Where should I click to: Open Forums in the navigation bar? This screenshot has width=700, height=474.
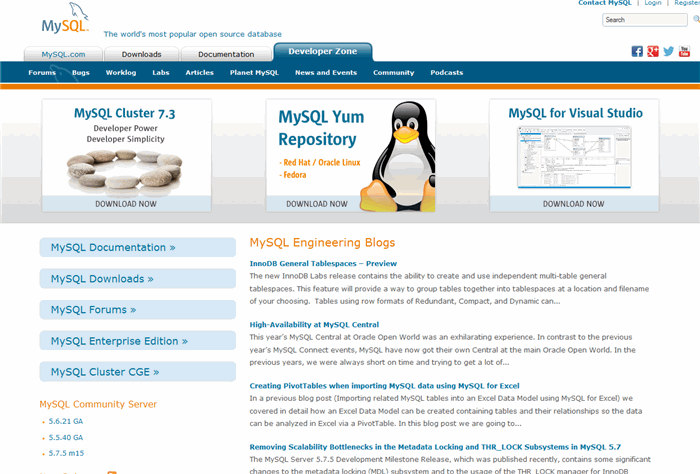[x=42, y=72]
